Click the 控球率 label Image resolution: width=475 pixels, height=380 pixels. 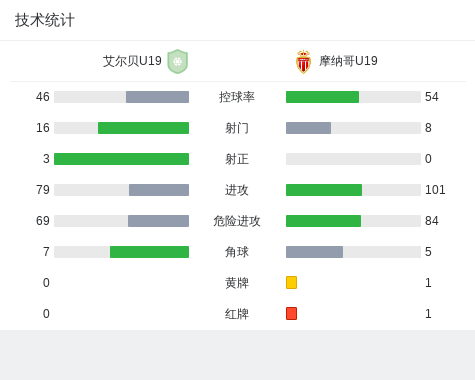point(237,97)
